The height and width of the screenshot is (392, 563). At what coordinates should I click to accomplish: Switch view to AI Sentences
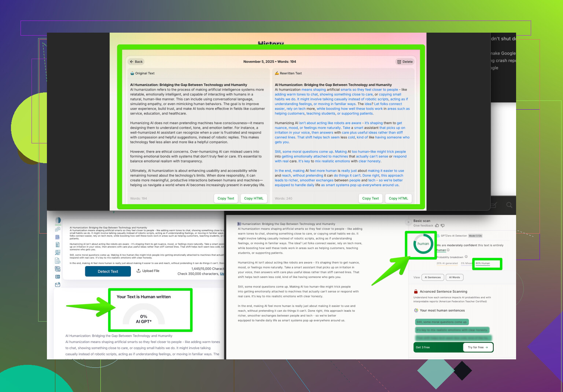(433, 277)
